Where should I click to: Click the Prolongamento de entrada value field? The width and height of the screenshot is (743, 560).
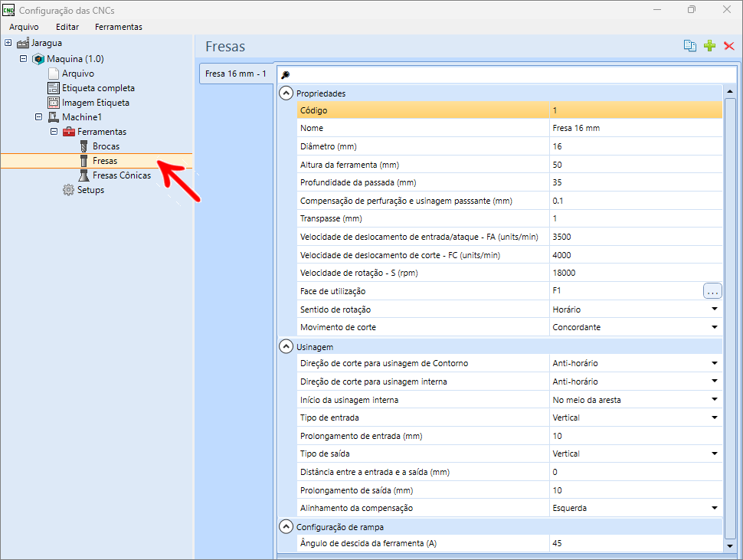coord(636,436)
